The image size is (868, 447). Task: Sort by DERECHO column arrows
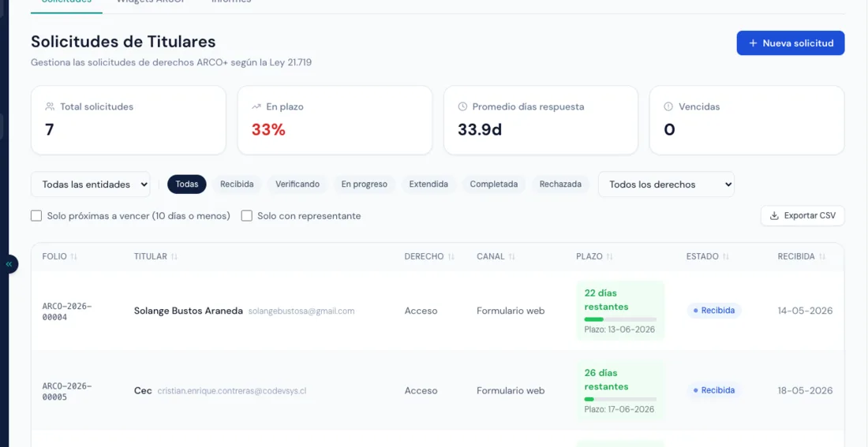click(451, 257)
